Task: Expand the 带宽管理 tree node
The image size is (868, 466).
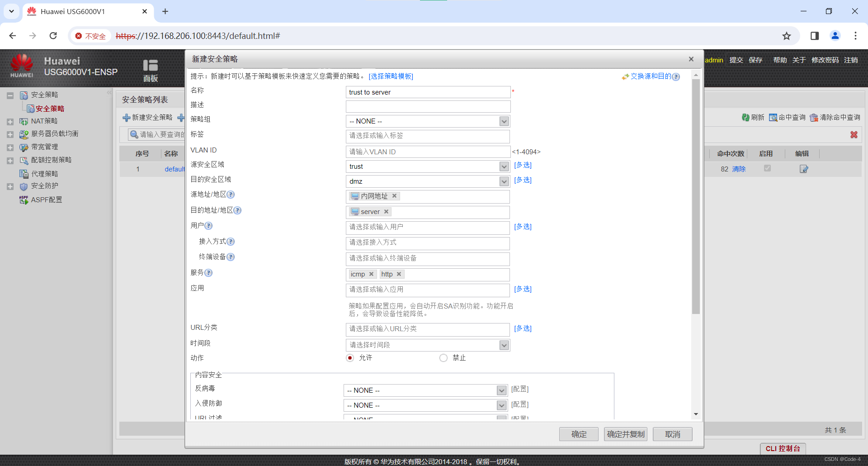Action: tap(10, 147)
